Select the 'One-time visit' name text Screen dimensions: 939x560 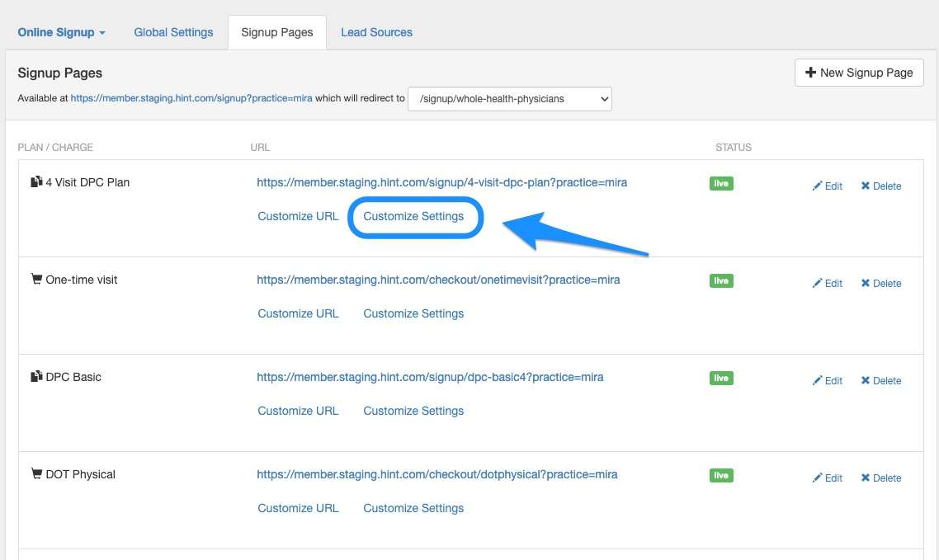[x=82, y=280]
